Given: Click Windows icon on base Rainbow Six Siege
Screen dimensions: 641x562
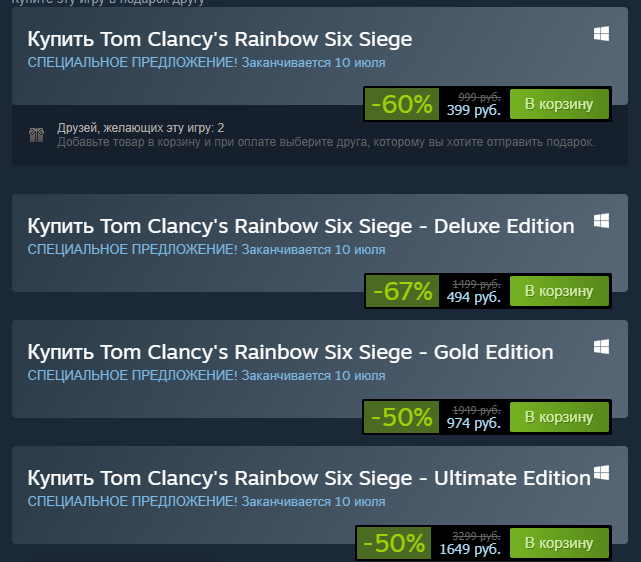Looking at the screenshot, I should [x=601, y=34].
